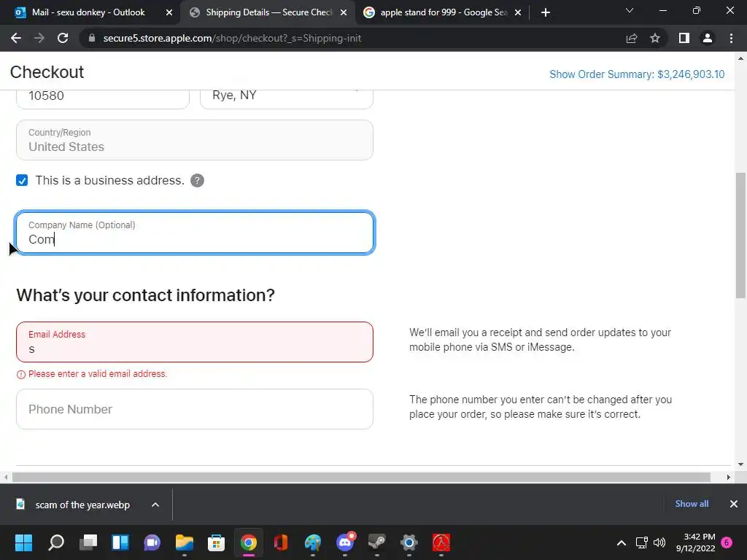Switch to Mail - Outlook tab
Viewport: 747px width, 560px height.
click(90, 12)
